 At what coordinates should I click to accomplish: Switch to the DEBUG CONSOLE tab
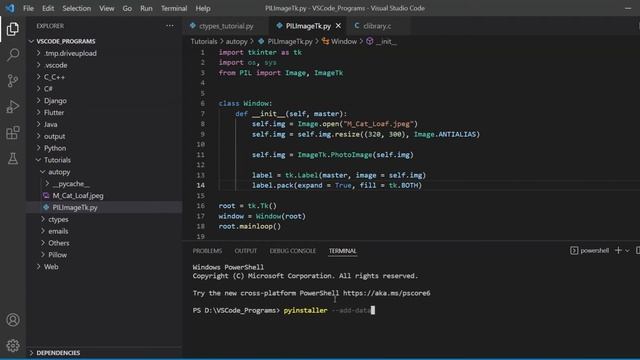[293, 251]
